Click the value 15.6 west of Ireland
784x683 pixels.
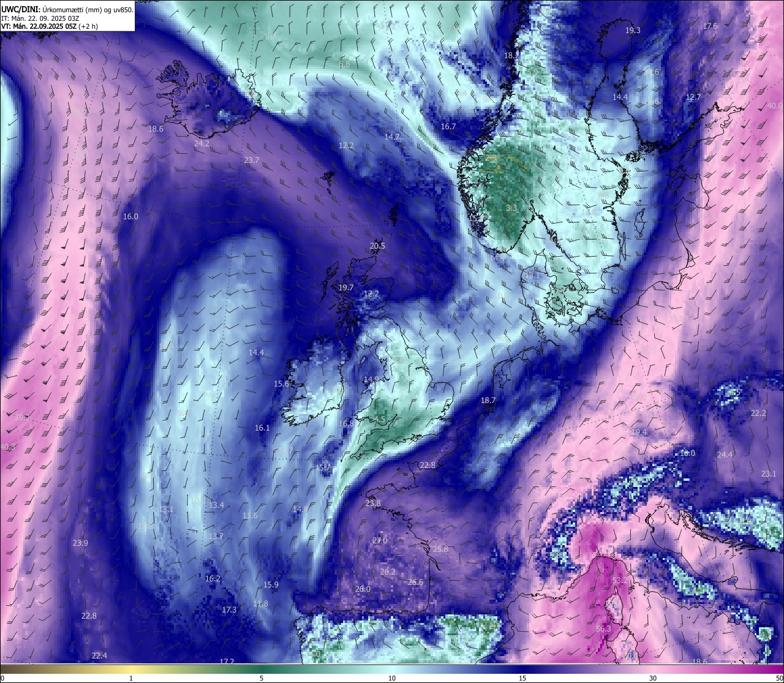coord(281,384)
